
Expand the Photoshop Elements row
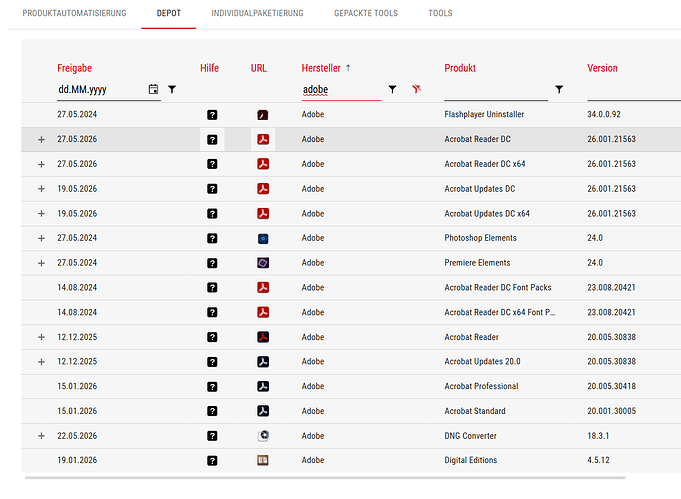click(41, 238)
